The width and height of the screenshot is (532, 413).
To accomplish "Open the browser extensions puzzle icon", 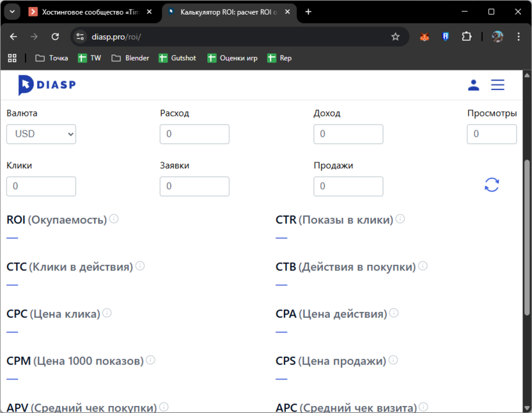I will pos(467,36).
